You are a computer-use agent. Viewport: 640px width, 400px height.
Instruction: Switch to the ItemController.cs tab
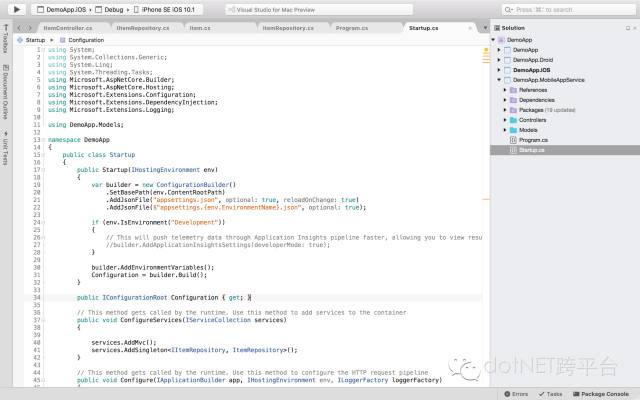[68, 28]
